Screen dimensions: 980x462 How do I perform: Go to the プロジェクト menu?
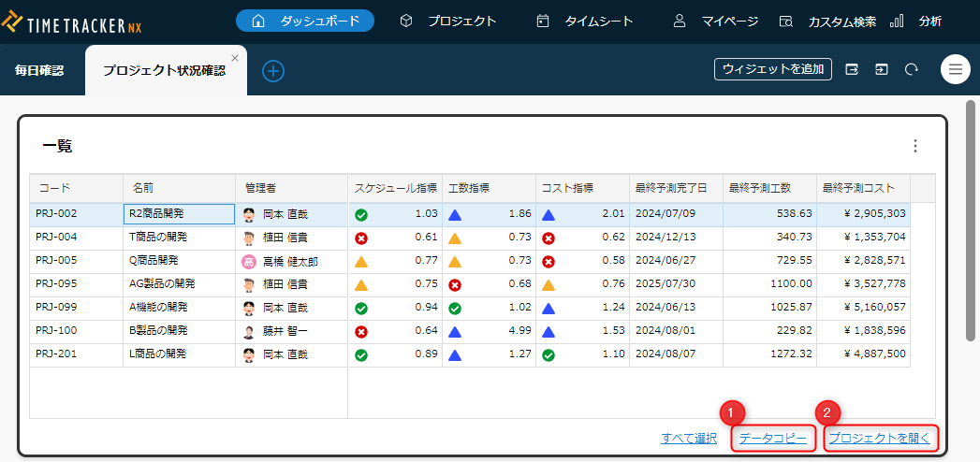pos(448,21)
